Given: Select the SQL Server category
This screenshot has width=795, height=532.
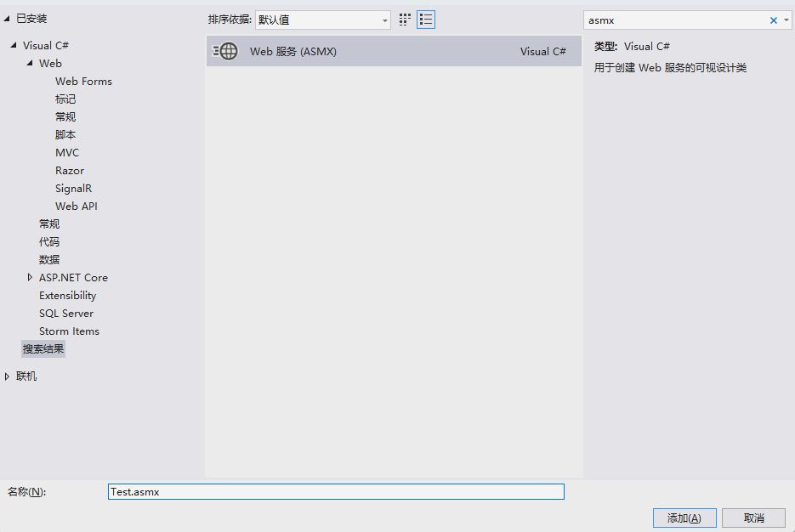Looking at the screenshot, I should pos(66,314).
